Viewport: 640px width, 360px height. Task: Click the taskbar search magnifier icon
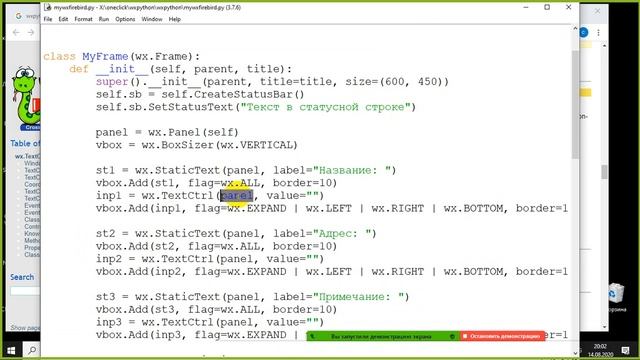pos(32,350)
